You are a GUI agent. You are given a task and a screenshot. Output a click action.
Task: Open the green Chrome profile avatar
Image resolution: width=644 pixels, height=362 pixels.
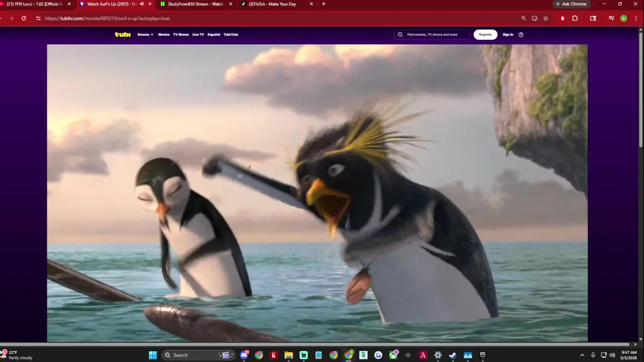624,18
